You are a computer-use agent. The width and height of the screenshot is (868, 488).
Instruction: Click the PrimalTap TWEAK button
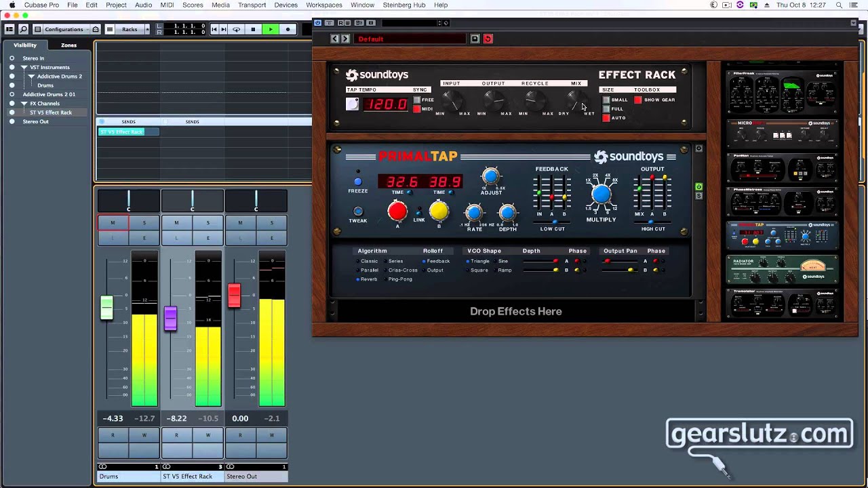358,211
